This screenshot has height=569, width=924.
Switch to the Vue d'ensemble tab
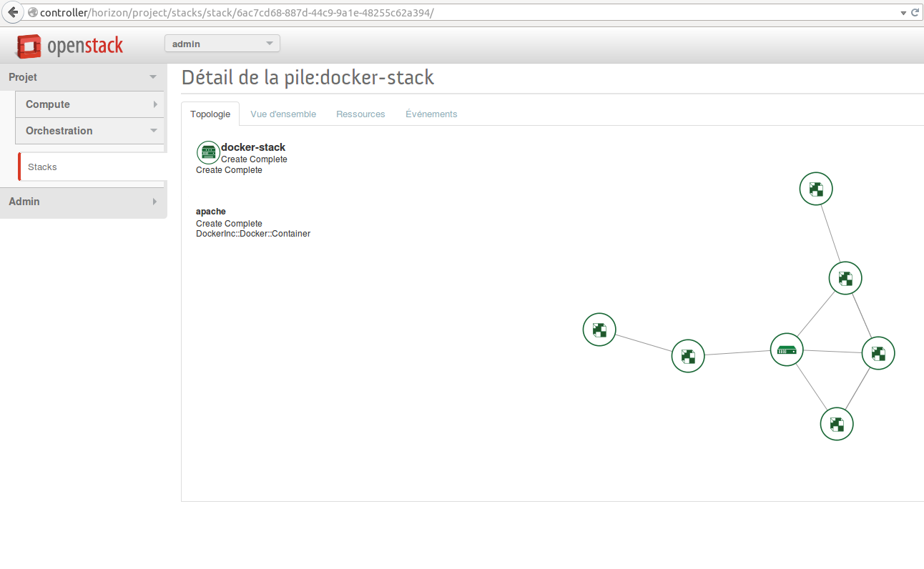tap(283, 114)
